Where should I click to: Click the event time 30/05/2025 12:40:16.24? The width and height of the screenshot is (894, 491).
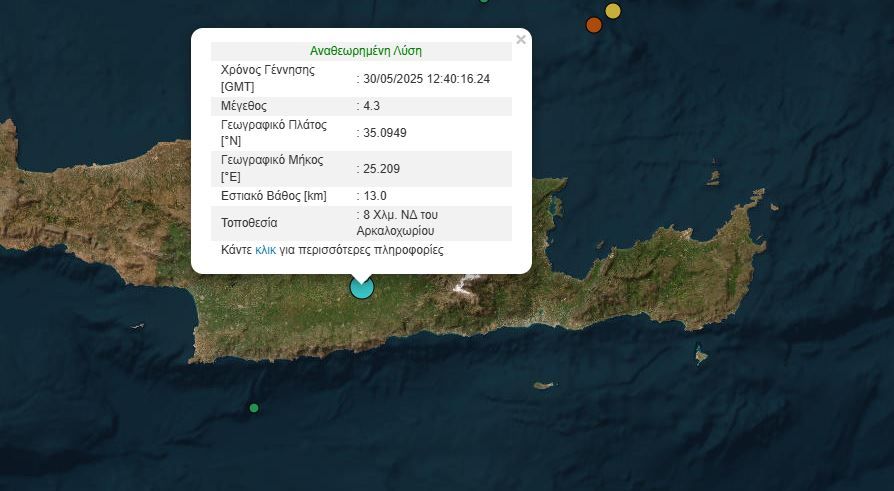[427, 78]
